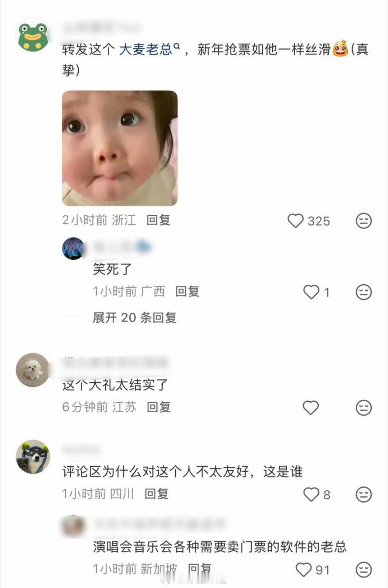Image resolution: width=388 pixels, height=588 pixels.
Task: Open emoji reaction on the 325-like comment
Action: click(x=364, y=221)
